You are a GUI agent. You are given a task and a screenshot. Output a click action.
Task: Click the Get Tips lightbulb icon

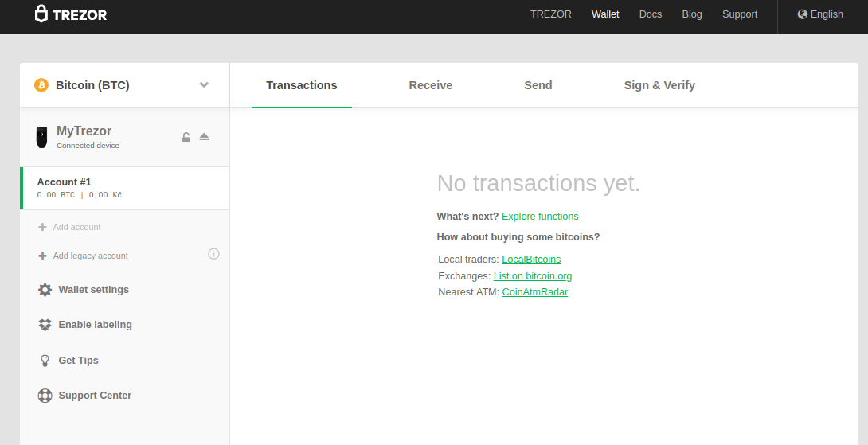pos(45,361)
